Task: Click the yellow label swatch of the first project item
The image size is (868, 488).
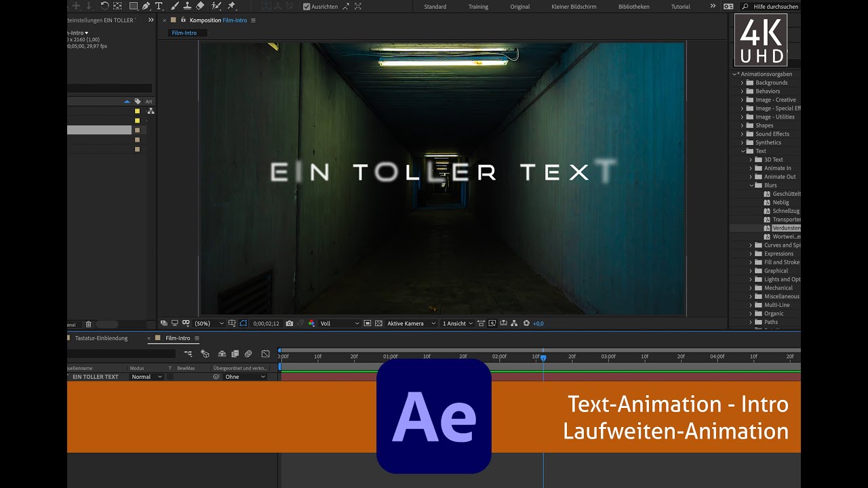Action: point(137,111)
